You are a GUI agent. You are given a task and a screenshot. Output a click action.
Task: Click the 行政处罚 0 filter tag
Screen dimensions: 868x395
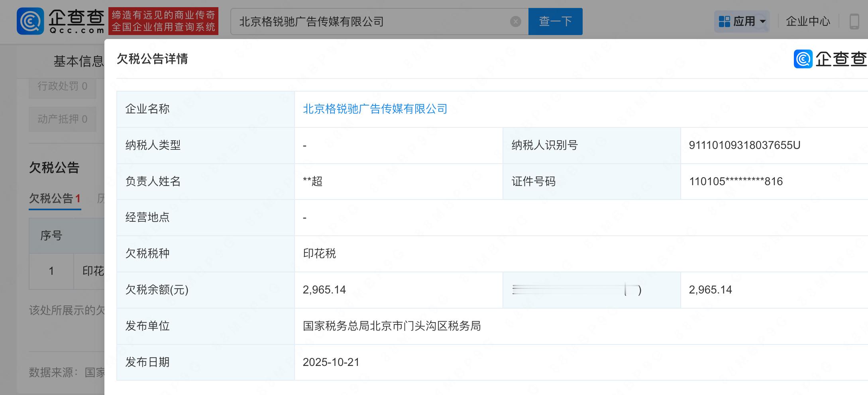63,86
